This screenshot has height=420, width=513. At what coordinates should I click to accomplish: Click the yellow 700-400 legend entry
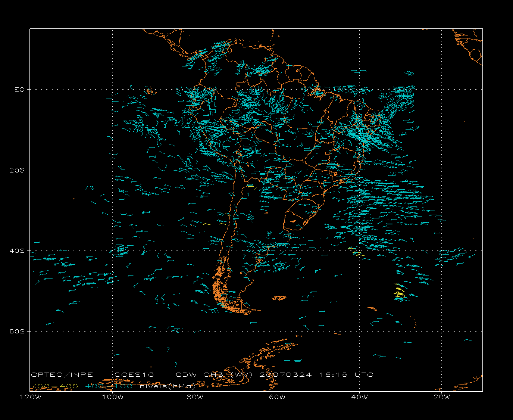[x=54, y=386]
